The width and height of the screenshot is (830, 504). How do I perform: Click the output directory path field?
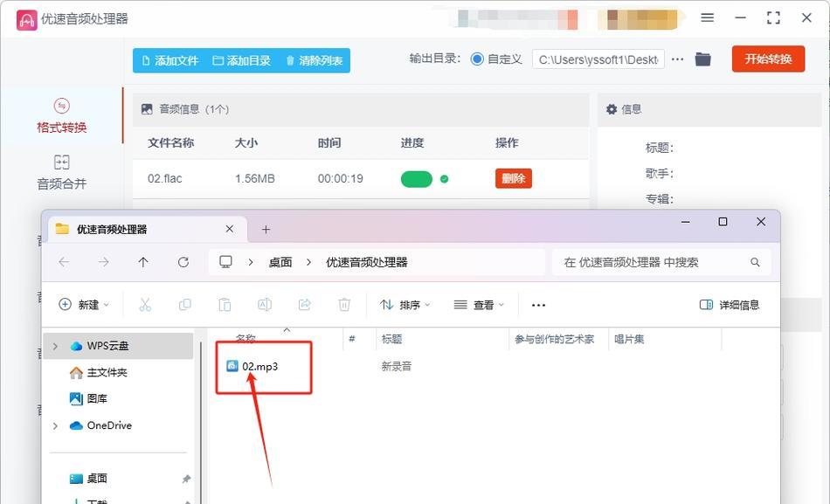[598, 59]
